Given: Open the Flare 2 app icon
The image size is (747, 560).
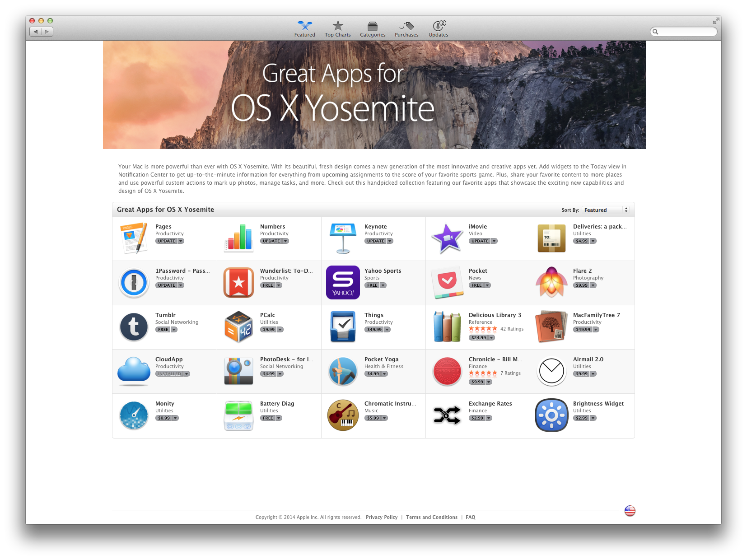Looking at the screenshot, I should [551, 282].
